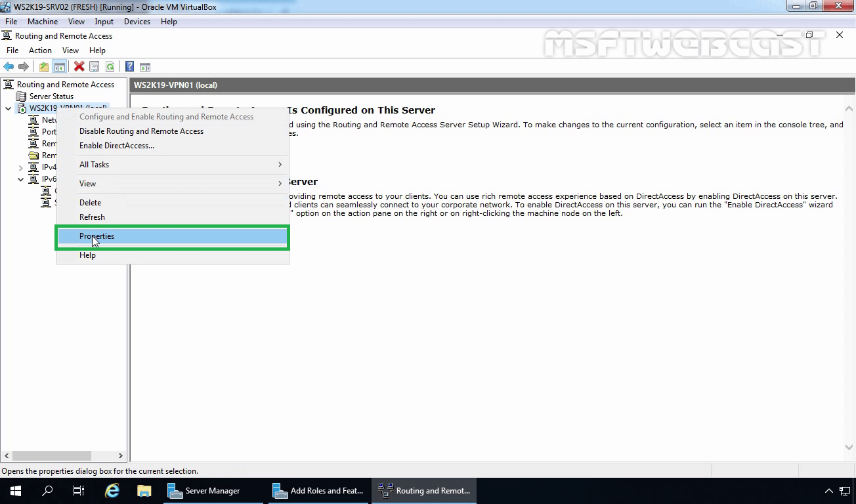Select Disable Routing and Remote Access
This screenshot has height=504, width=856.
click(173, 131)
